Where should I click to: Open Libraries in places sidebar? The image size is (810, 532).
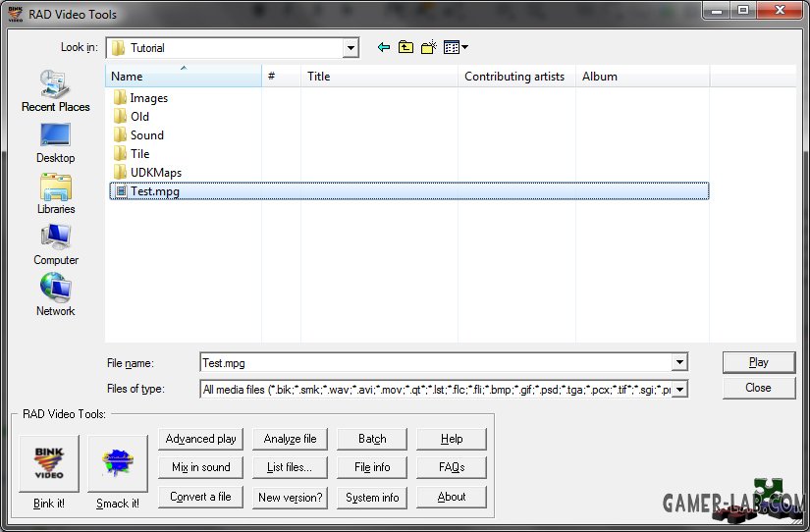point(55,193)
